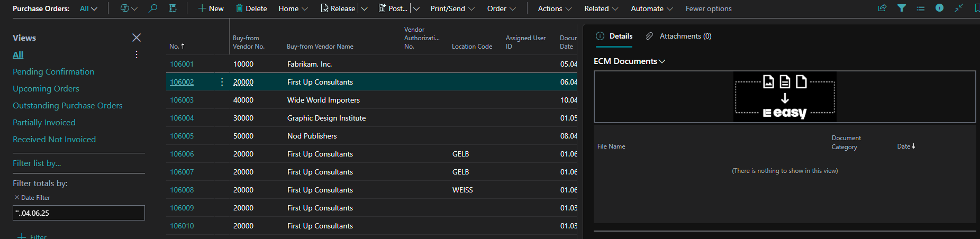The image size is (980, 239).
Task: Open the Copilot icon menu
Action: tap(128, 8)
